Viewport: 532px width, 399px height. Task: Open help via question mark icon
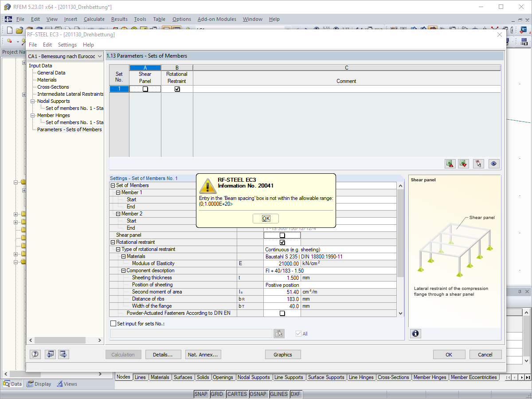(35, 354)
